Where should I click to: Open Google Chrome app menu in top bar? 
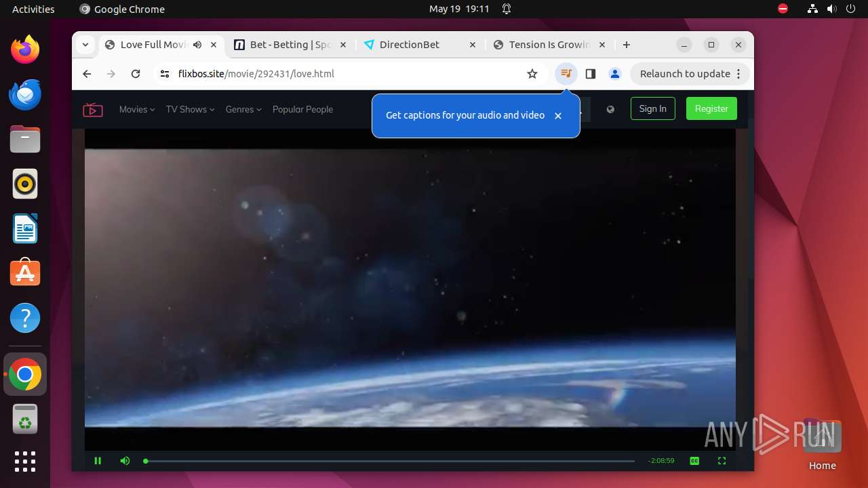click(122, 9)
